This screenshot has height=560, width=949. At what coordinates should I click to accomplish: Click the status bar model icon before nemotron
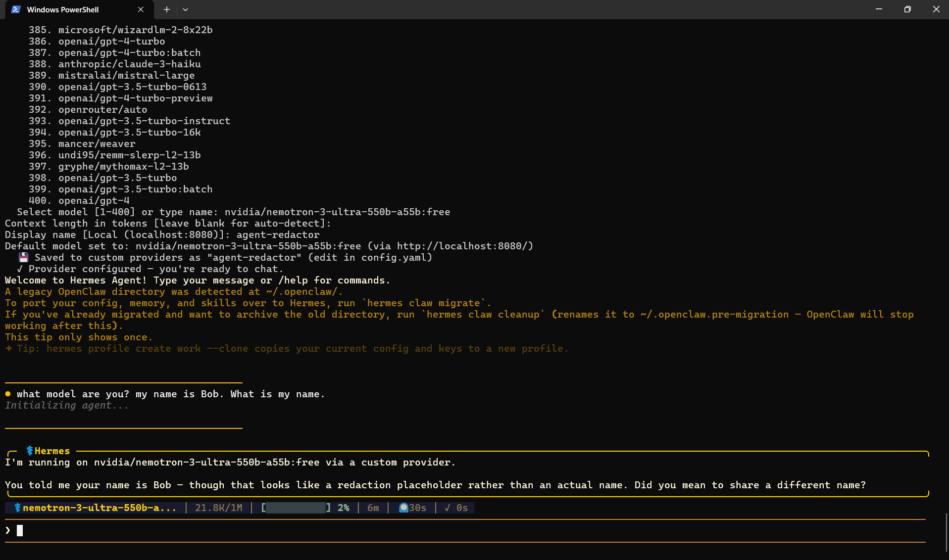[18, 508]
